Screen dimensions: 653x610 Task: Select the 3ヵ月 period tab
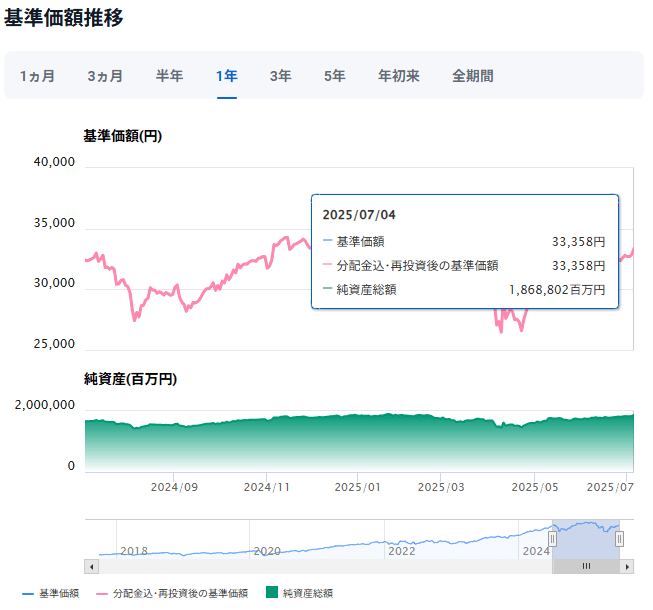click(105, 76)
